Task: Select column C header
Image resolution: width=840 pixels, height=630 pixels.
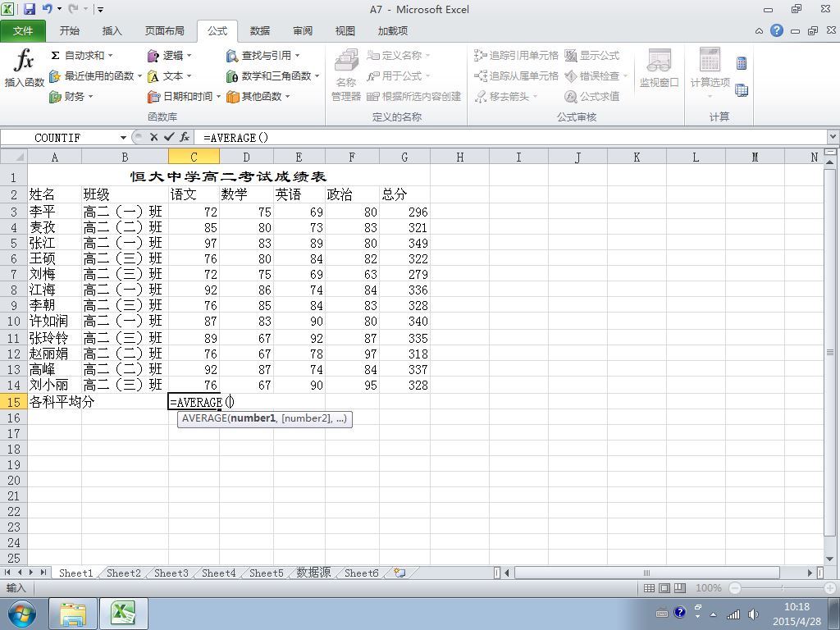Action: (194, 157)
